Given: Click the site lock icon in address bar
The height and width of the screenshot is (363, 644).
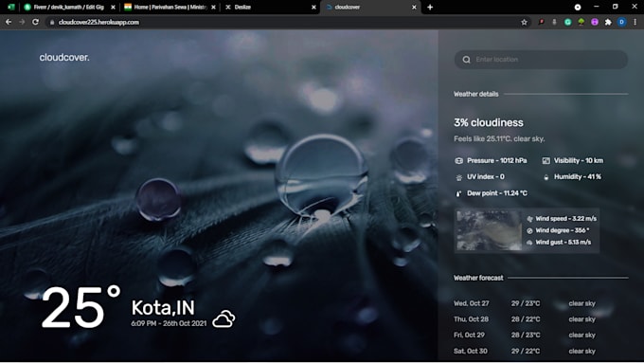Looking at the screenshot, I should 52,22.
